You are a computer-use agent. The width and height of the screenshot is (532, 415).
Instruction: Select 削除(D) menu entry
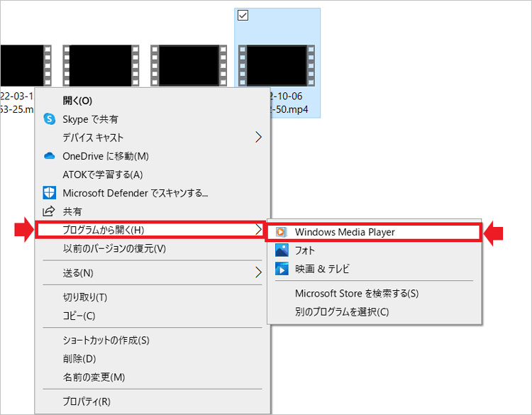point(153,358)
